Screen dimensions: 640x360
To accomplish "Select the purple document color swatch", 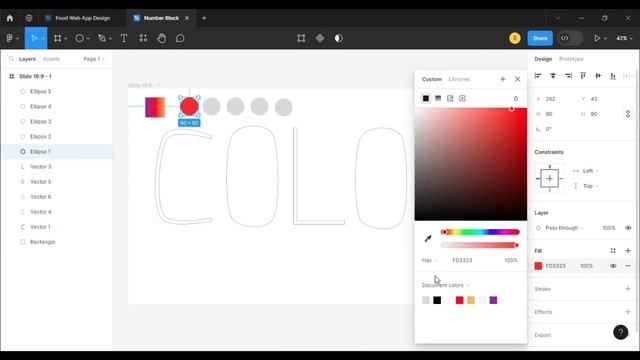I will [x=493, y=300].
